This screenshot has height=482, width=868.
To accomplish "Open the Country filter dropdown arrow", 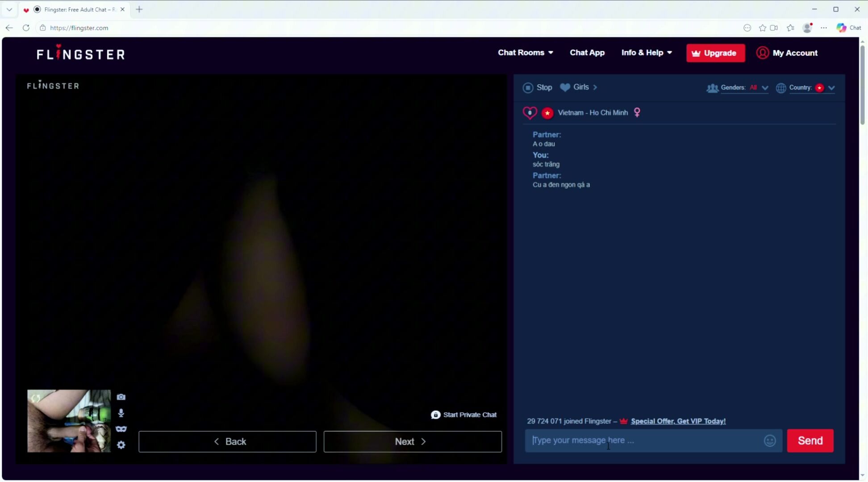I will pos(831,88).
